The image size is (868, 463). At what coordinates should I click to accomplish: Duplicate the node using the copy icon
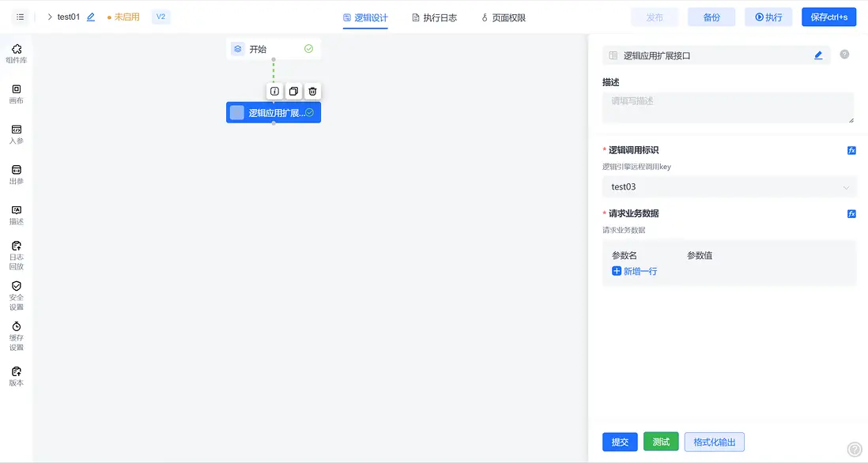(x=293, y=91)
